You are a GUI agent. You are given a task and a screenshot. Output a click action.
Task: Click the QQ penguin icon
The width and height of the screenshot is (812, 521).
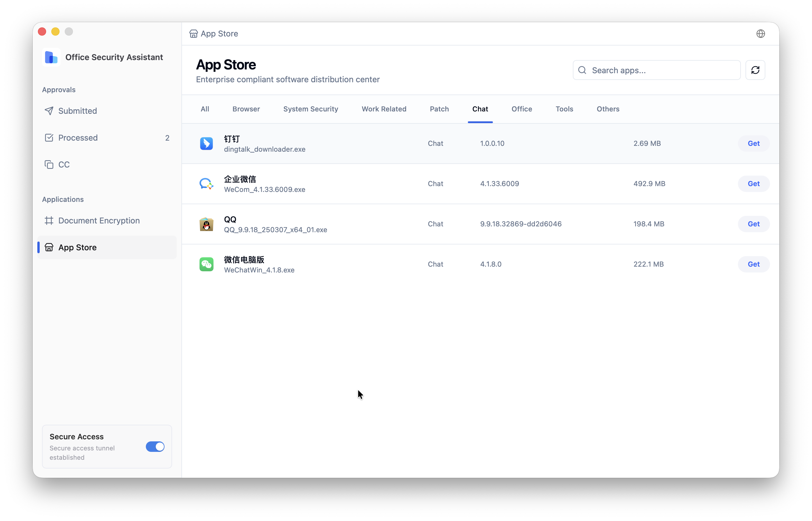click(x=206, y=224)
